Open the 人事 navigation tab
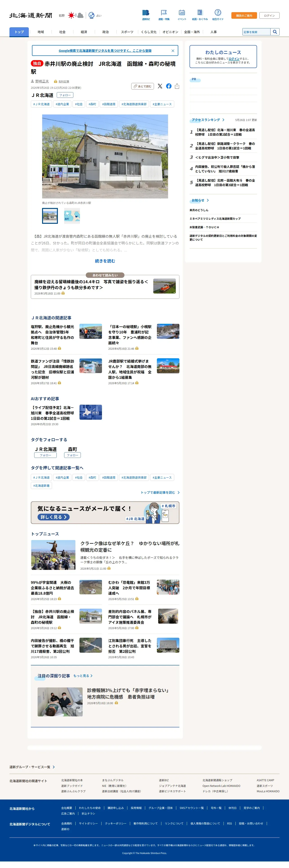This screenshot has height=868, width=289. click(x=213, y=32)
